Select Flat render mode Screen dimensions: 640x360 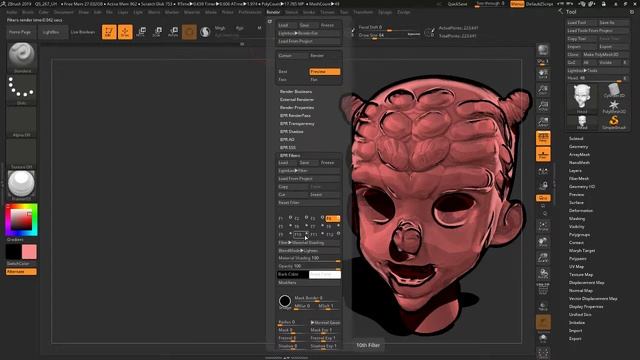(324, 80)
